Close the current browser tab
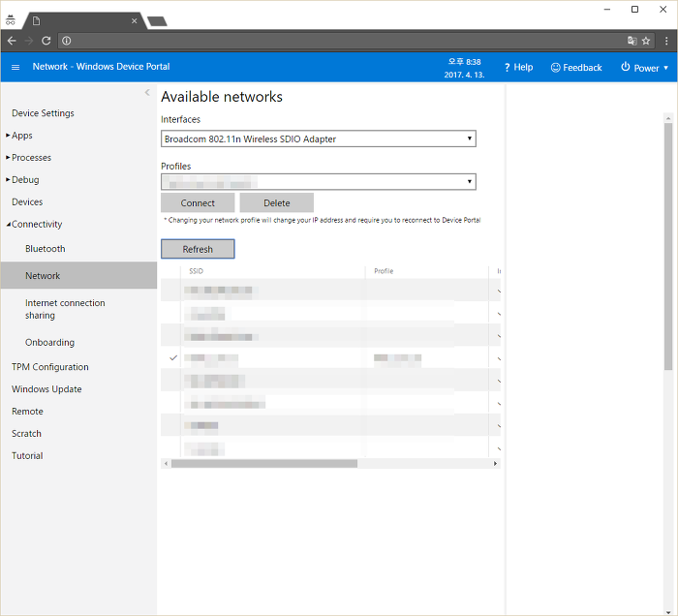The height and width of the screenshot is (616, 678). click(x=134, y=20)
